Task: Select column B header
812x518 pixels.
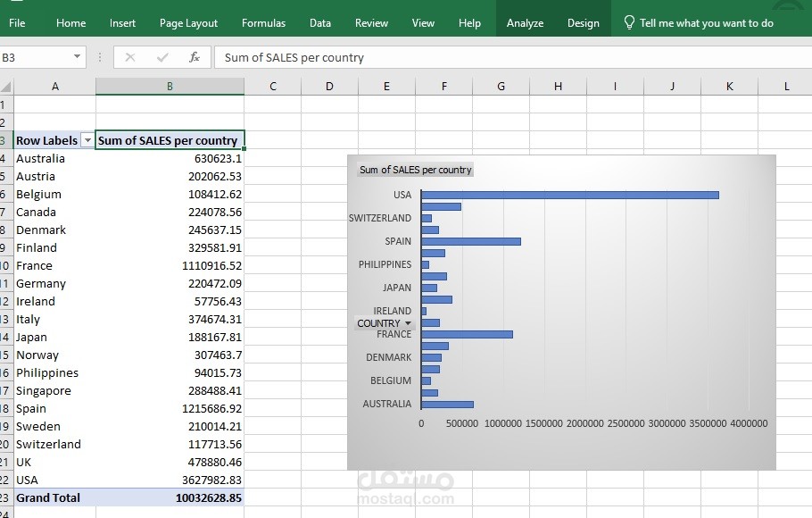Action: pos(170,86)
